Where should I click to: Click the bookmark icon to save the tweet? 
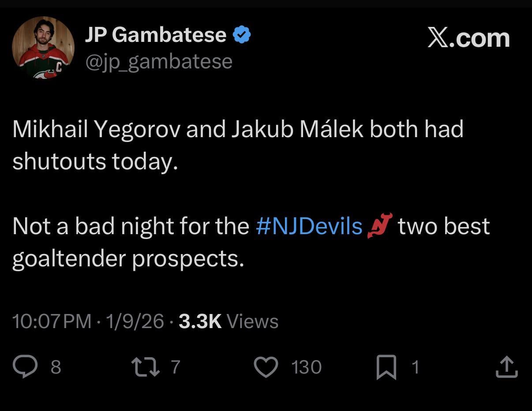[x=386, y=366]
